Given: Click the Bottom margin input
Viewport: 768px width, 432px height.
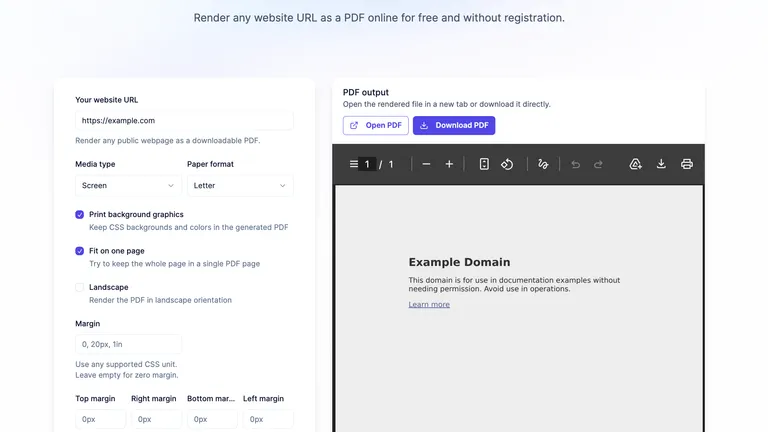Looking at the screenshot, I should click(212, 419).
